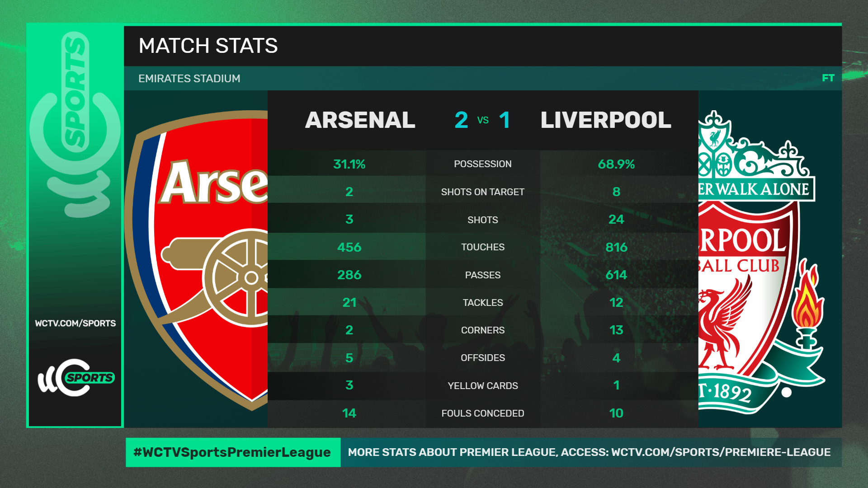Click Liverpool's 68.9% possession value

616,164
